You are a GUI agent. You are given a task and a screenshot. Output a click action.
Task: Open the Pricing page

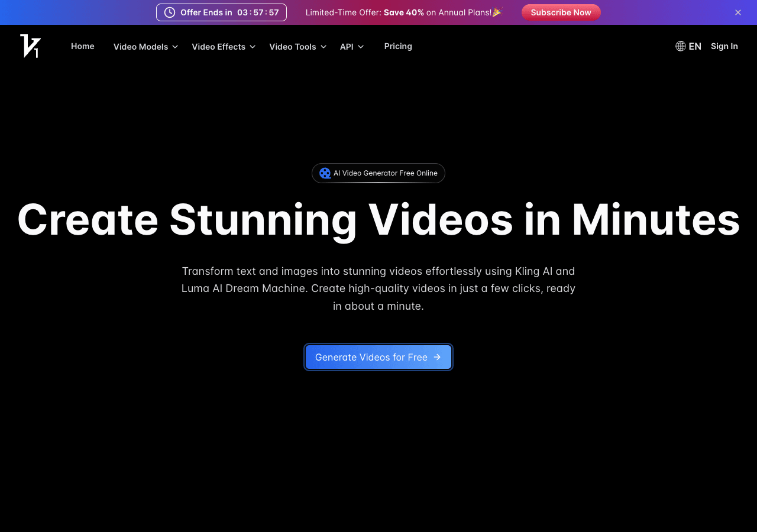pos(398,46)
